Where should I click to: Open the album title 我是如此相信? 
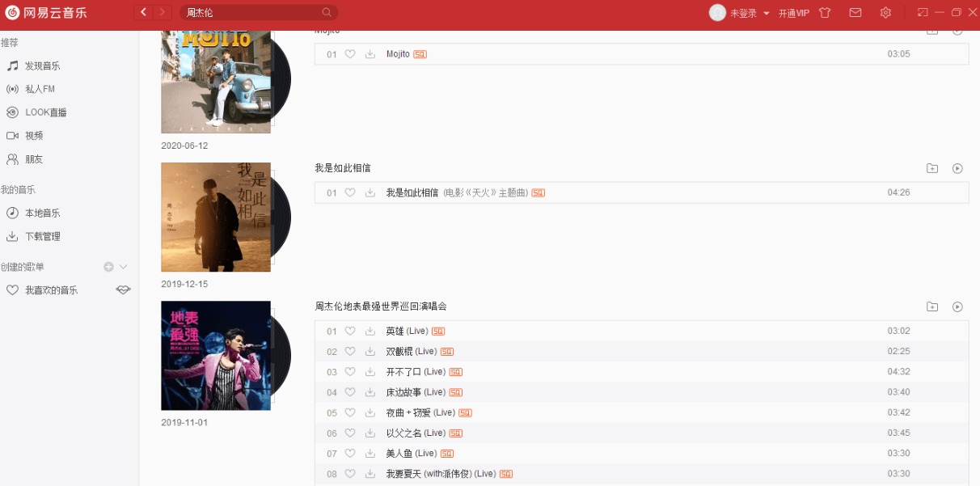(x=343, y=168)
